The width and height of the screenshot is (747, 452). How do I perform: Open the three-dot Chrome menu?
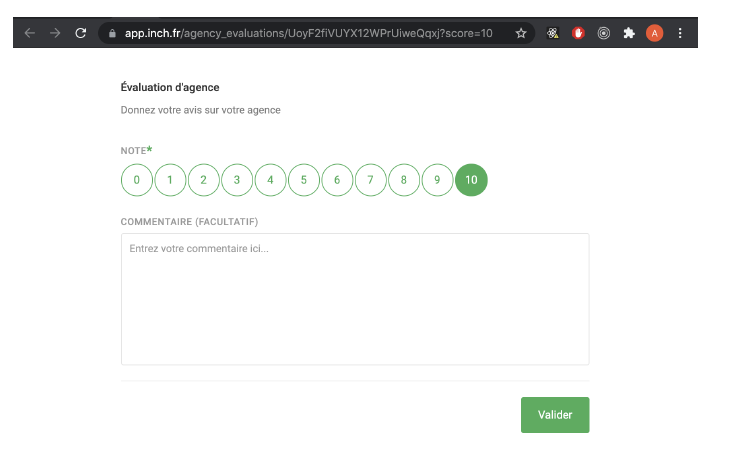(x=681, y=33)
